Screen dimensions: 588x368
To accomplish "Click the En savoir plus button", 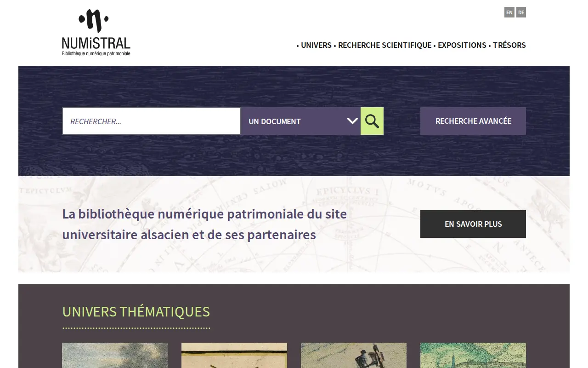I will pyautogui.click(x=473, y=224).
